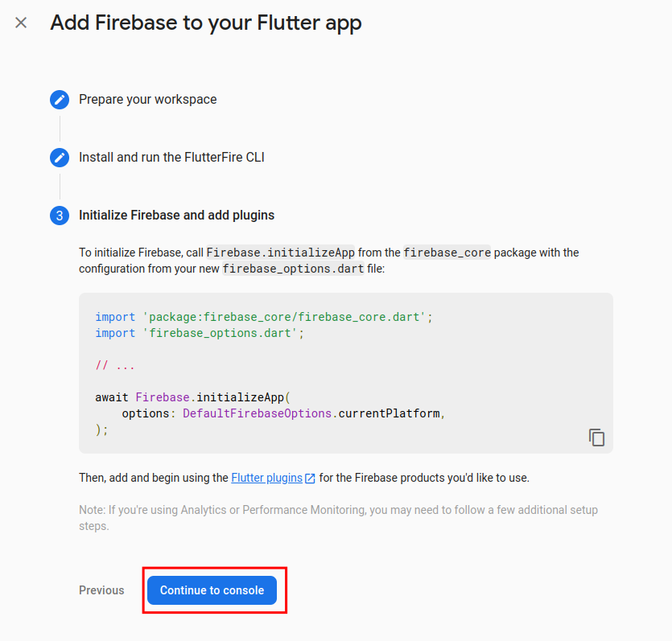Close the Add Firebase setup dialog
The width and height of the screenshot is (672, 641).
(21, 23)
